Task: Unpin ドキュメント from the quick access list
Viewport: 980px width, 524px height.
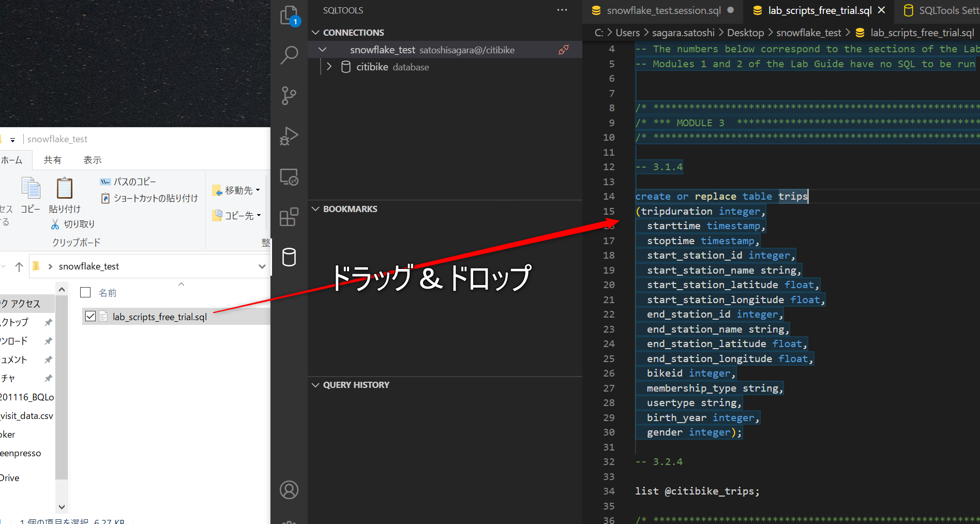Action: (48, 359)
